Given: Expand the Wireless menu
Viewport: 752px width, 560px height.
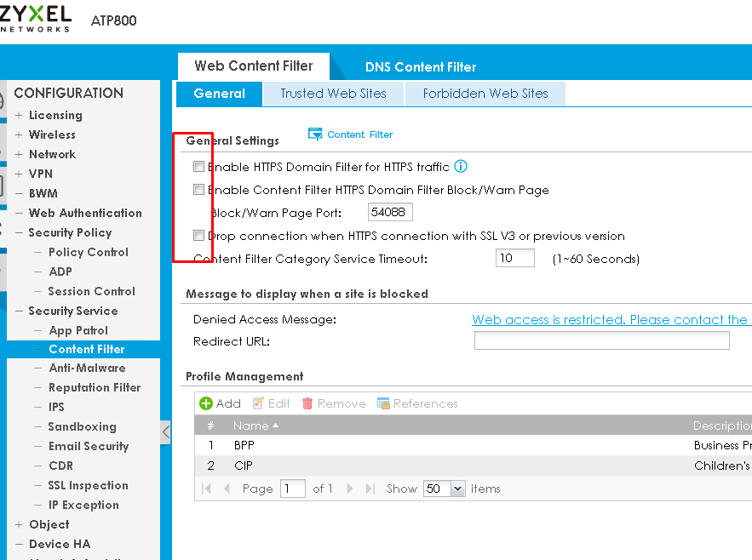Looking at the screenshot, I should pos(19,134).
